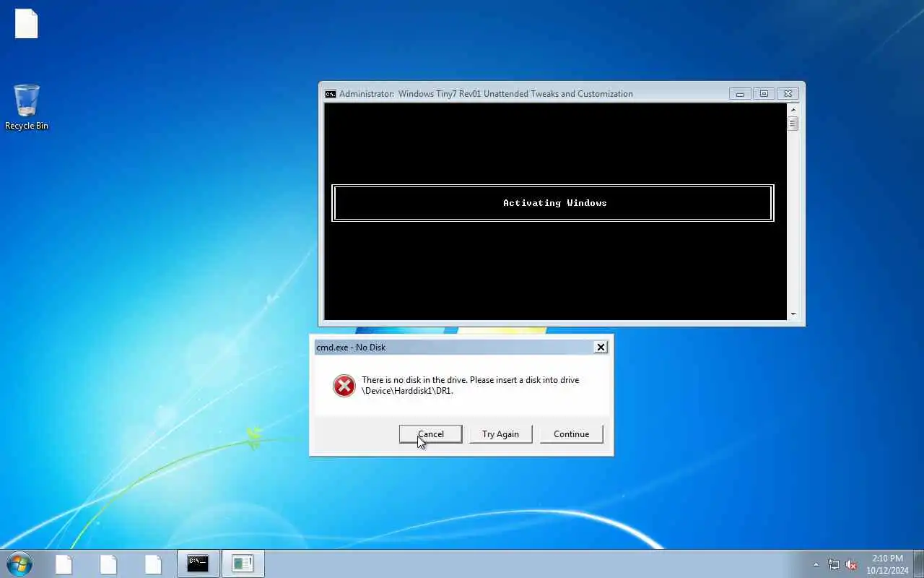Open the Recycle Bin desktop icon

pos(27,107)
